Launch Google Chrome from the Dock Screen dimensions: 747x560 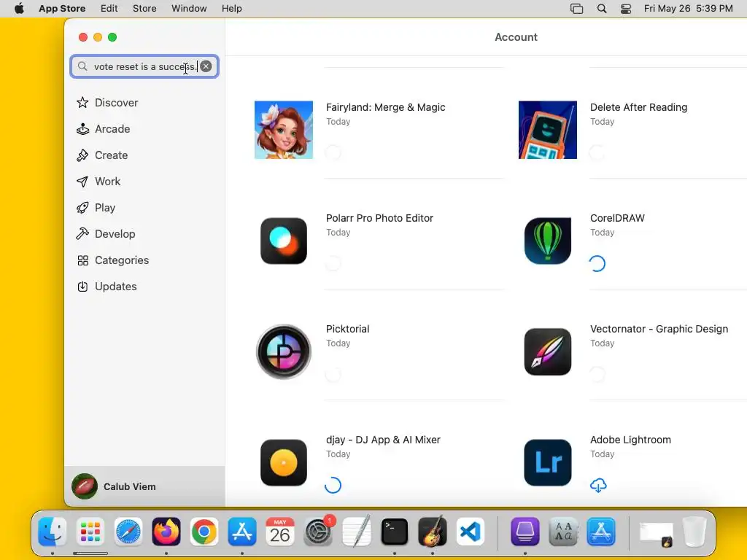click(x=204, y=532)
